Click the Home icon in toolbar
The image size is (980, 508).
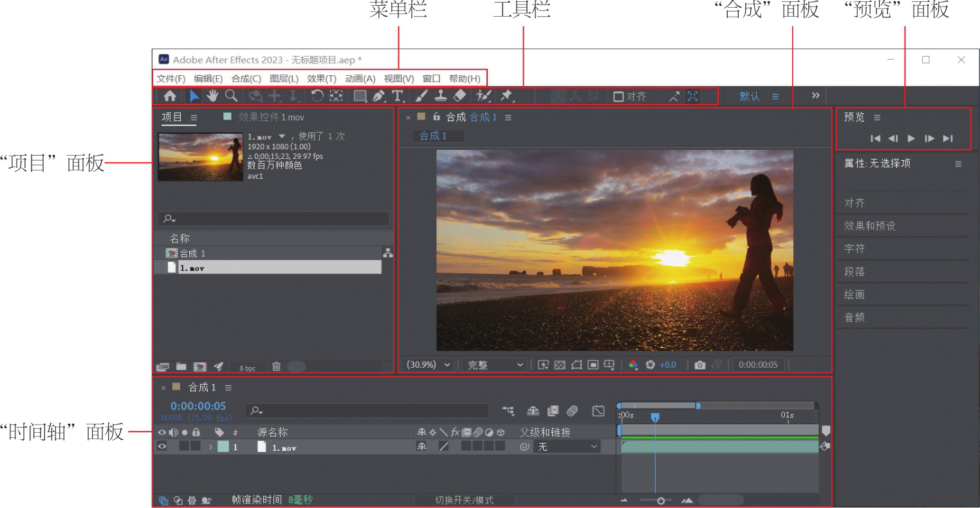pos(170,96)
